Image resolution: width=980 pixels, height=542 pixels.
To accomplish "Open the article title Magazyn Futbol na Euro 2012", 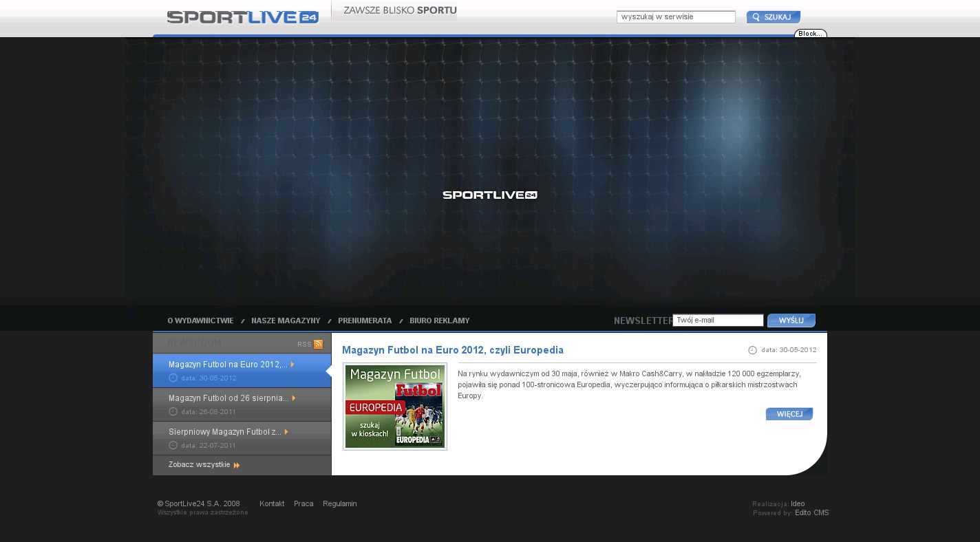I will 452,350.
